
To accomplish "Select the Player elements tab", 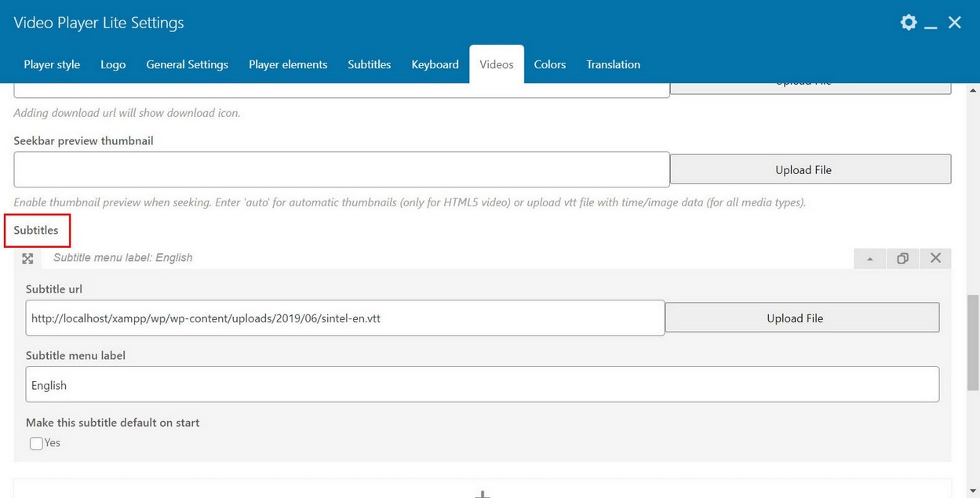I will pyautogui.click(x=288, y=64).
